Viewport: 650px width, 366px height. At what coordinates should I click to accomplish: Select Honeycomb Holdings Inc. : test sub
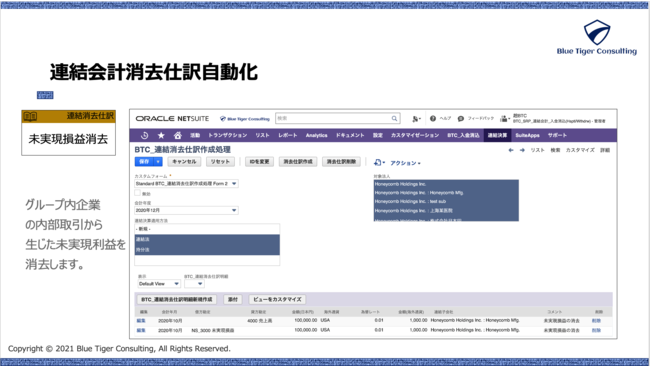pos(446,202)
